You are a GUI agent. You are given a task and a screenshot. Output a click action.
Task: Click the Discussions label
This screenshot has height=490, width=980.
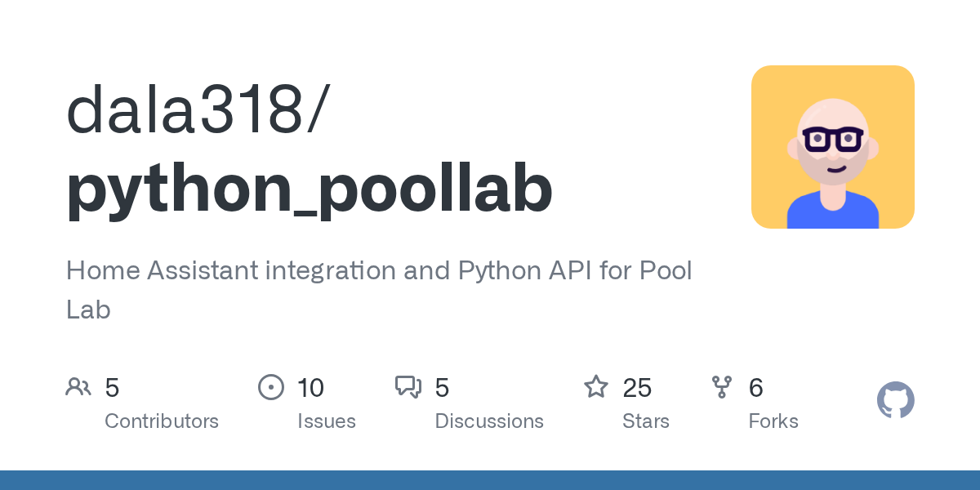point(489,421)
